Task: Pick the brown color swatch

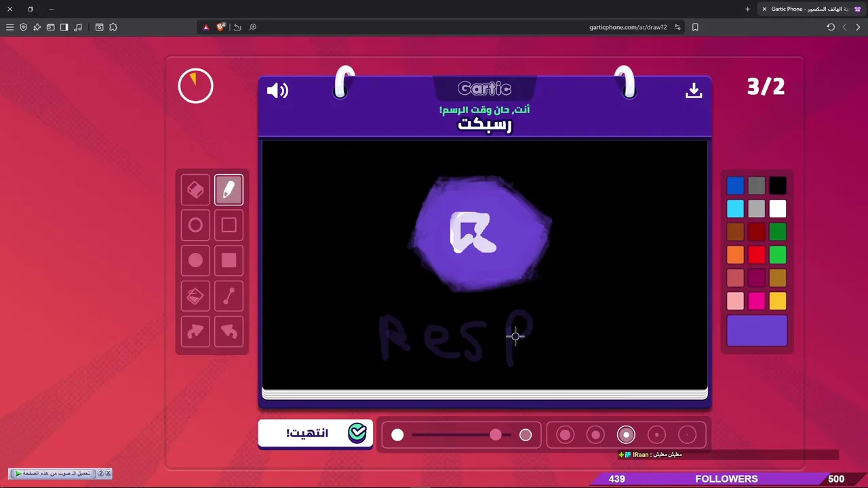Action: click(x=735, y=231)
